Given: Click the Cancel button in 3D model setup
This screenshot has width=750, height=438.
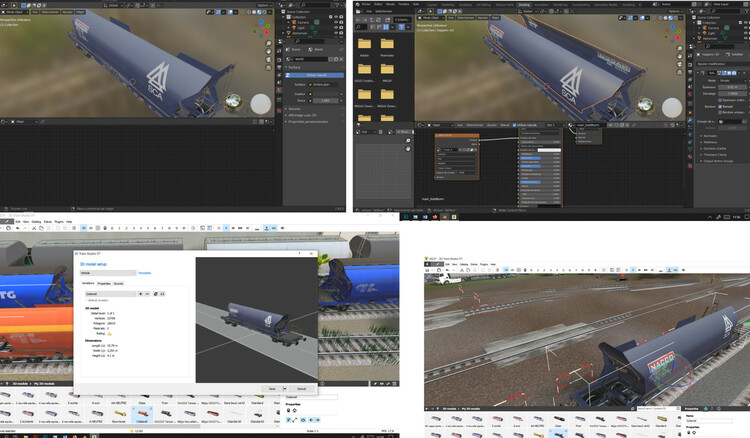Looking at the screenshot, I should tap(301, 389).
